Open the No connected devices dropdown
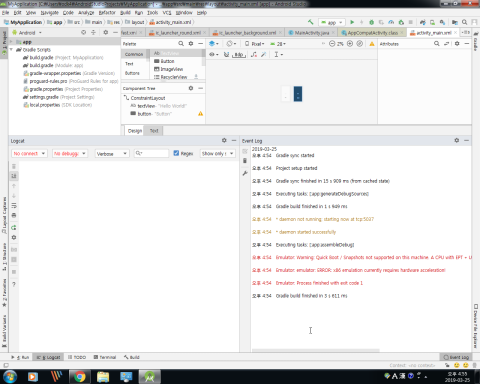Viewport: 480px width, 384px height. tap(29, 154)
